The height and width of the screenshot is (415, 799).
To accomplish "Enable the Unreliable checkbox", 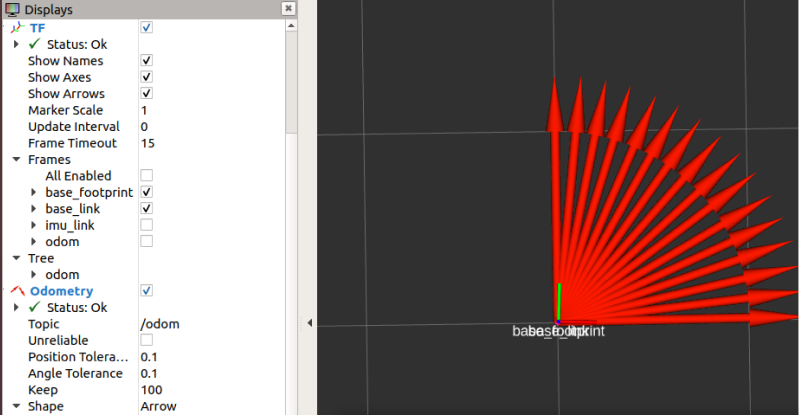I will [146, 340].
